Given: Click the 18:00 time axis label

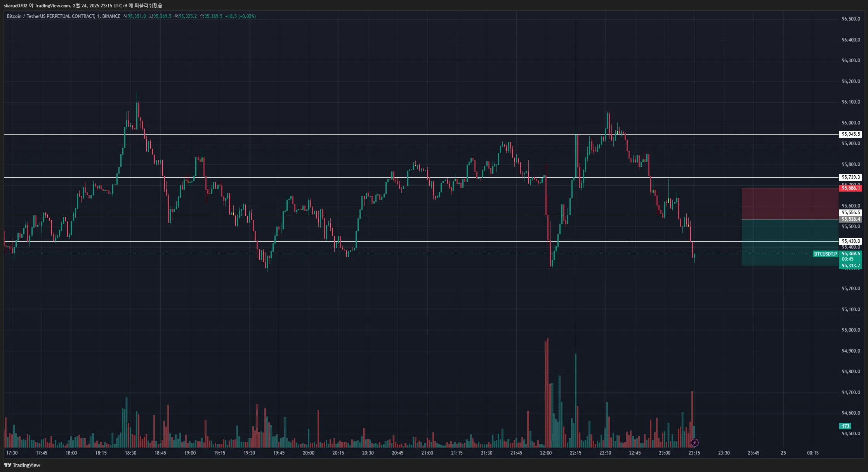Looking at the screenshot, I should (71, 453).
